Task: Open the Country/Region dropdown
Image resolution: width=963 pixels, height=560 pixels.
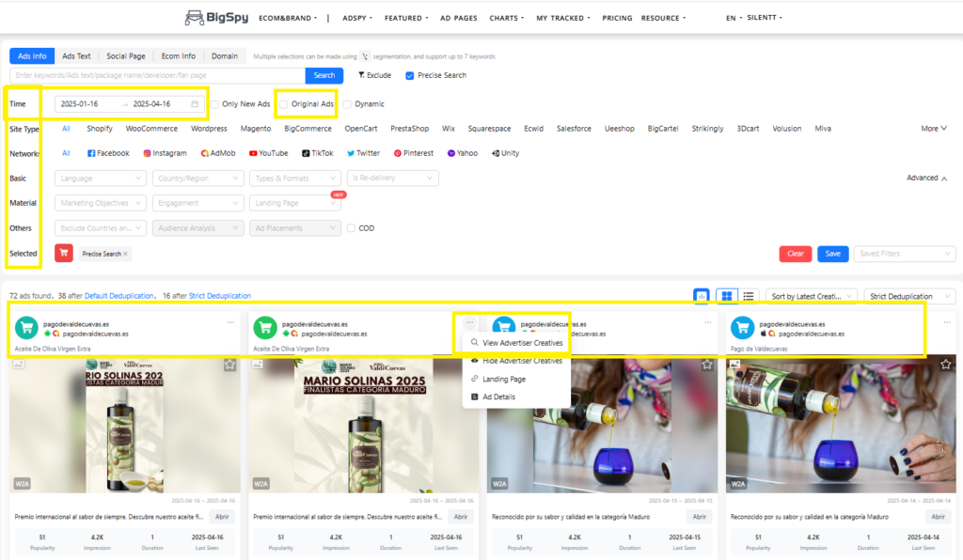Action: tap(197, 179)
